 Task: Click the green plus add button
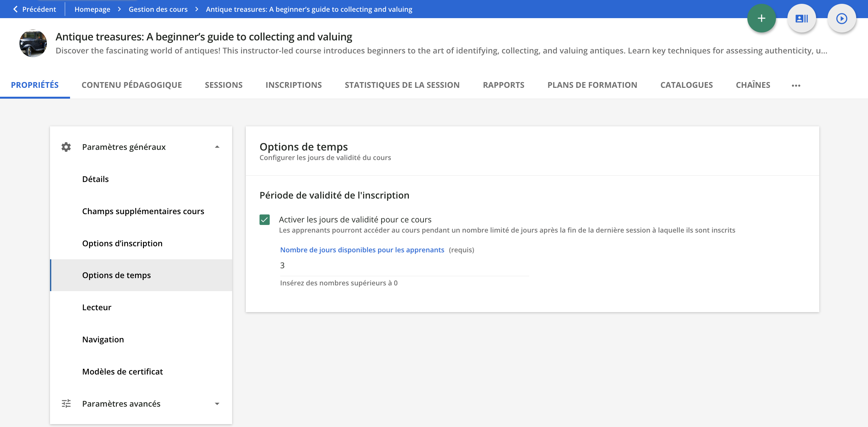761,18
